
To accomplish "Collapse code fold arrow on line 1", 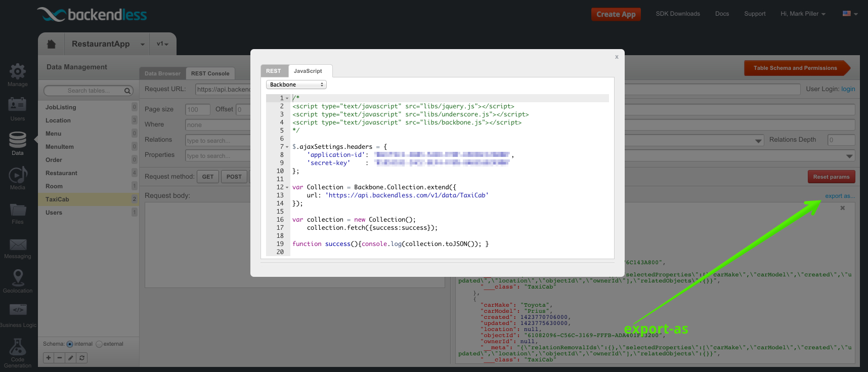I will [287, 98].
